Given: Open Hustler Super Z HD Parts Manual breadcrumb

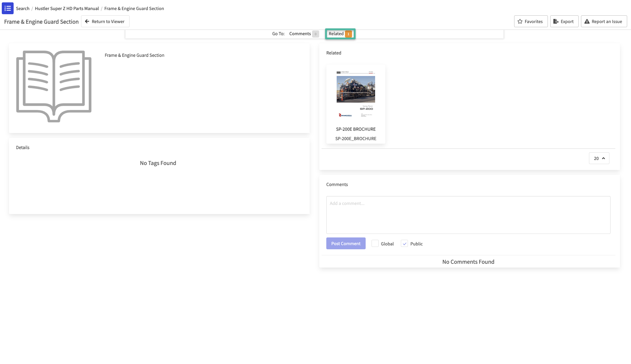Looking at the screenshot, I should coord(67,9).
